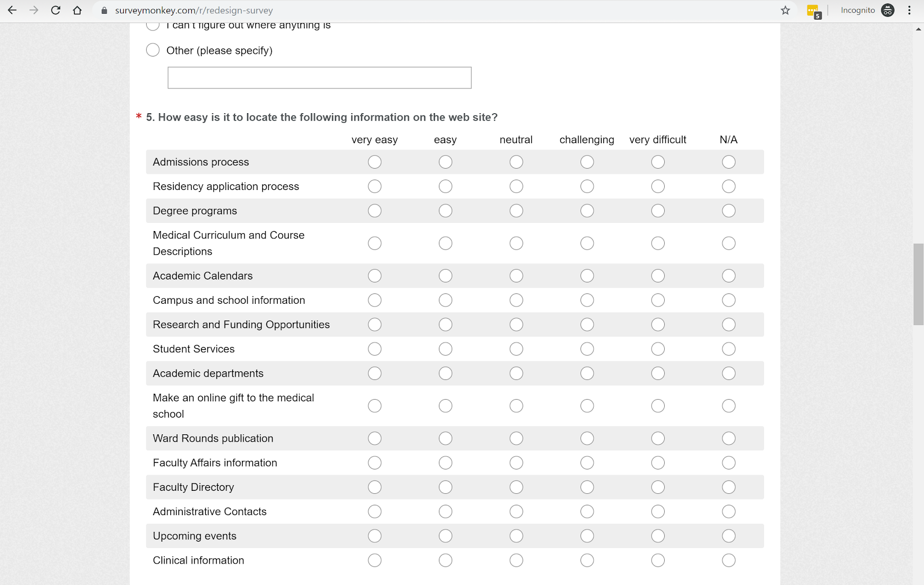The height and width of the screenshot is (585, 924).
Task: Open Chrome's three-dot menu
Action: pos(910,10)
